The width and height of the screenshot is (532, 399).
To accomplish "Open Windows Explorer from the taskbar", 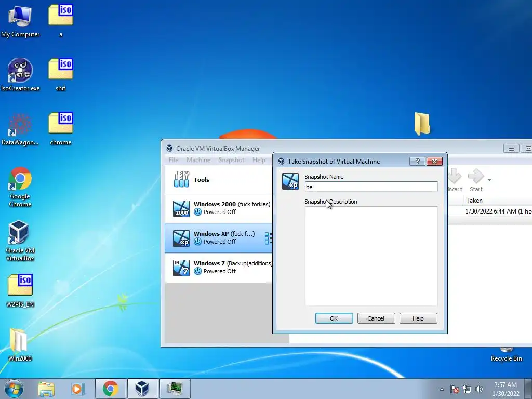I will (46, 389).
